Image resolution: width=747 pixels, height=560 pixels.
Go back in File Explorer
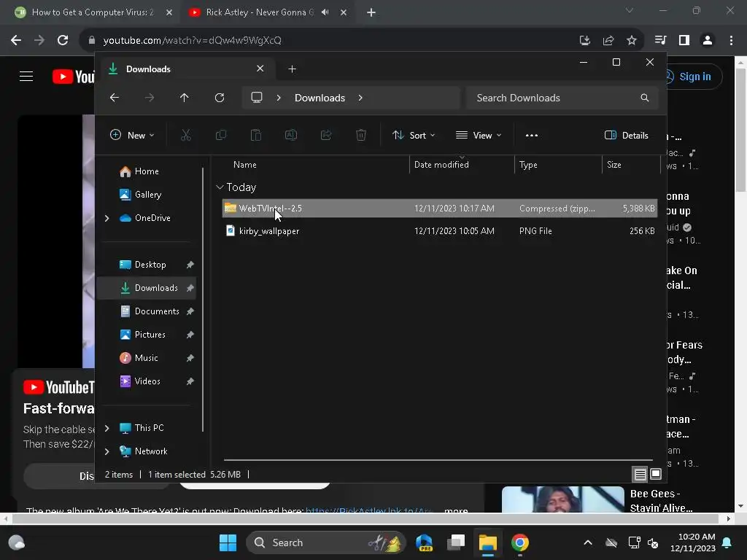pyautogui.click(x=115, y=98)
